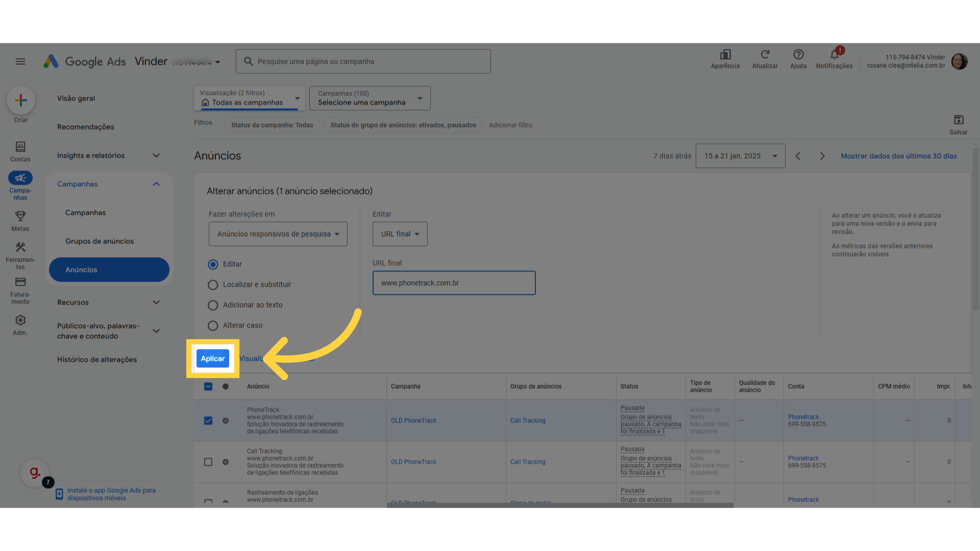Click the Aplicar button
980x551 pixels.
(213, 359)
